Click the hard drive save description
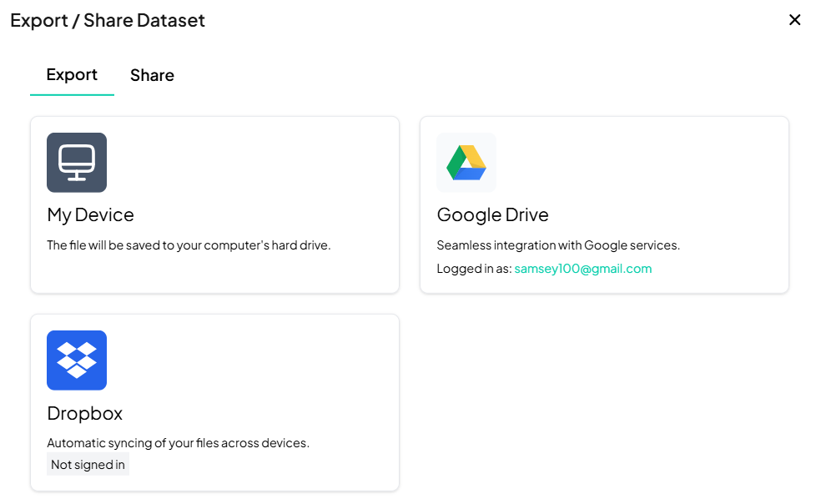 pos(189,245)
